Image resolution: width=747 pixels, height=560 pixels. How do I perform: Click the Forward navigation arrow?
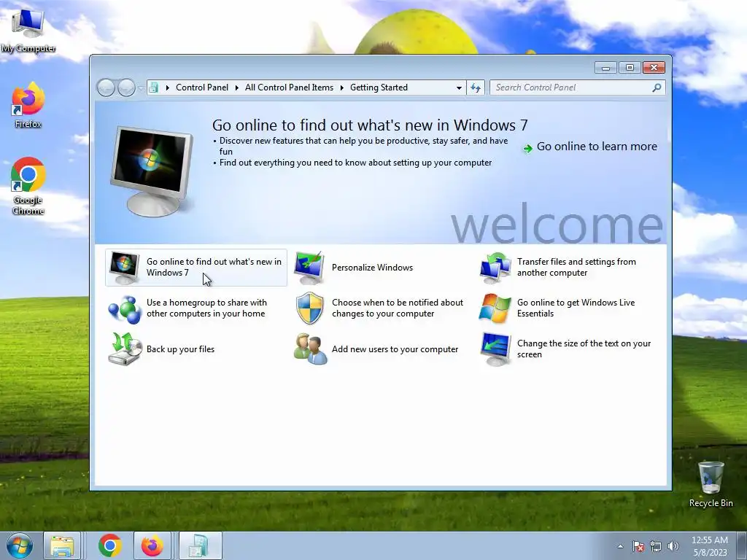tap(126, 87)
